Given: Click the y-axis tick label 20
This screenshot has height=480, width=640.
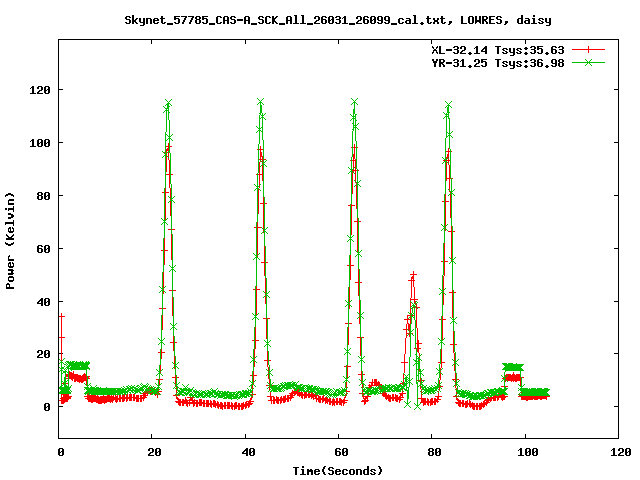Looking at the screenshot, I should coord(43,354).
